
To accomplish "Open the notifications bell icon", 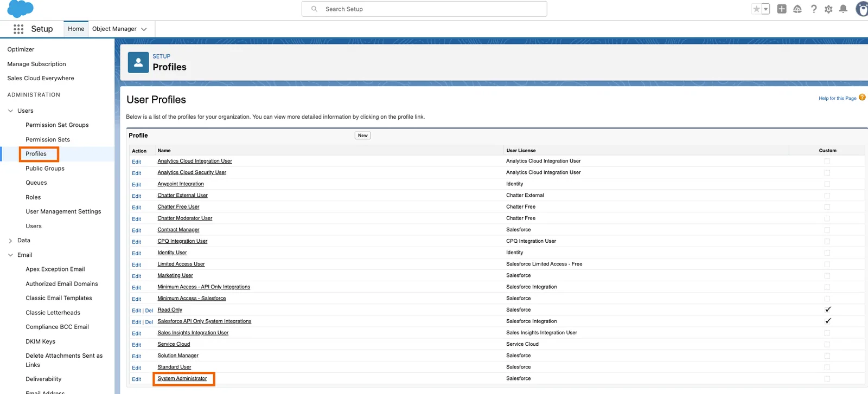I will 843,9.
